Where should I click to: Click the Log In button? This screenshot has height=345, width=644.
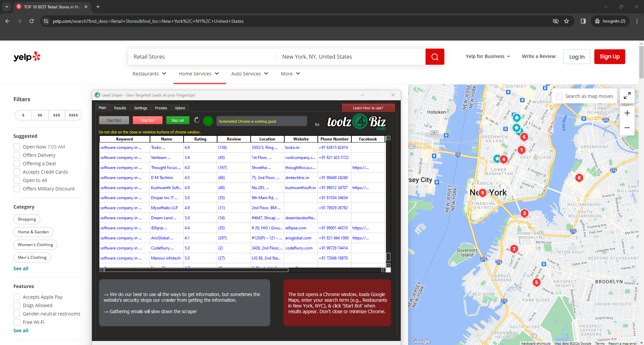(577, 57)
